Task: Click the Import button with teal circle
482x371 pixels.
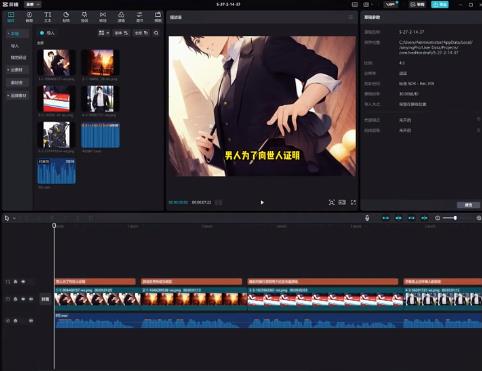Action: (x=47, y=33)
